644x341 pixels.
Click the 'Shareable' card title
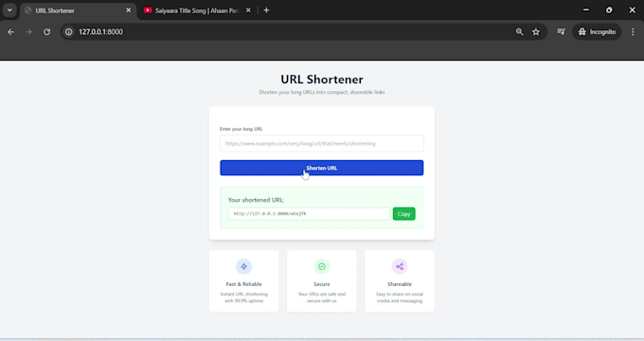click(400, 284)
